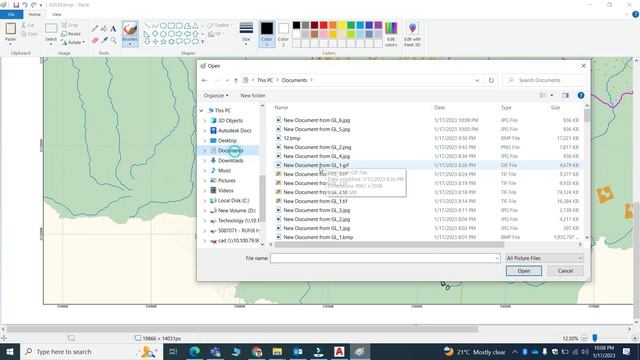Click the Search Documents field
The image size is (640, 360).
point(544,80)
